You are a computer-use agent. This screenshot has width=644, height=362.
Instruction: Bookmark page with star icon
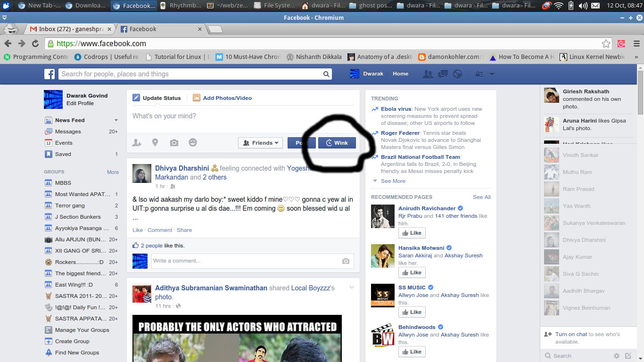606,43
